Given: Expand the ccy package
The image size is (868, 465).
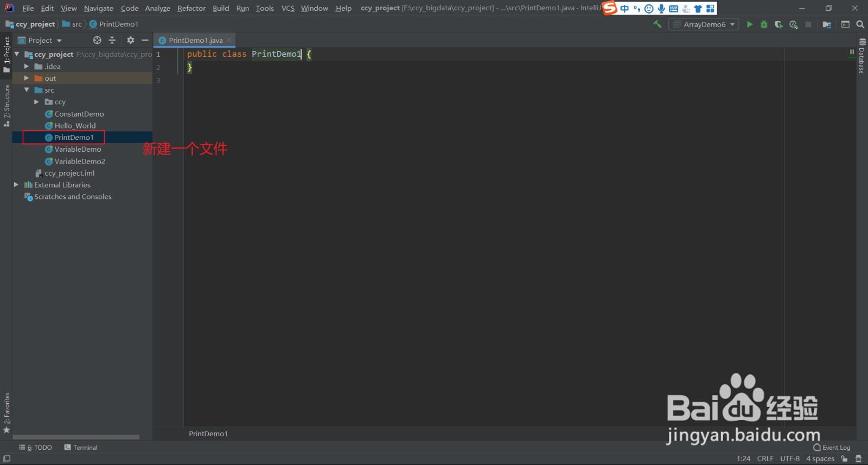Looking at the screenshot, I should (37, 102).
